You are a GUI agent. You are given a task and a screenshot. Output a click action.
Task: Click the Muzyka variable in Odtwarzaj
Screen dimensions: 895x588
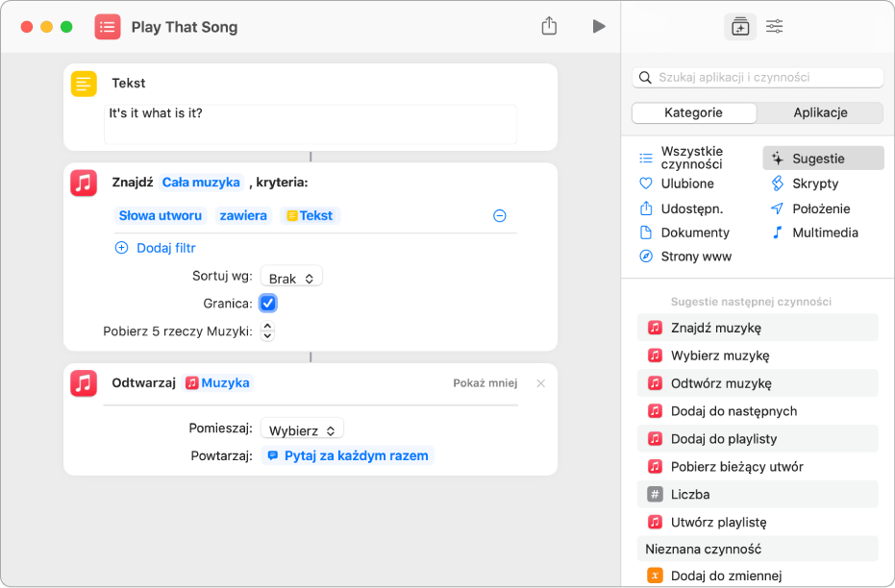(x=217, y=382)
